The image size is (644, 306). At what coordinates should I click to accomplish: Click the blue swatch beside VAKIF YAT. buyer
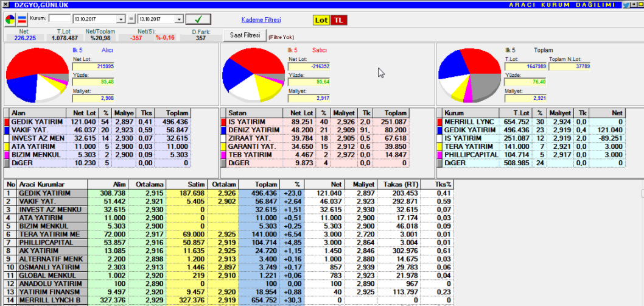6,130
